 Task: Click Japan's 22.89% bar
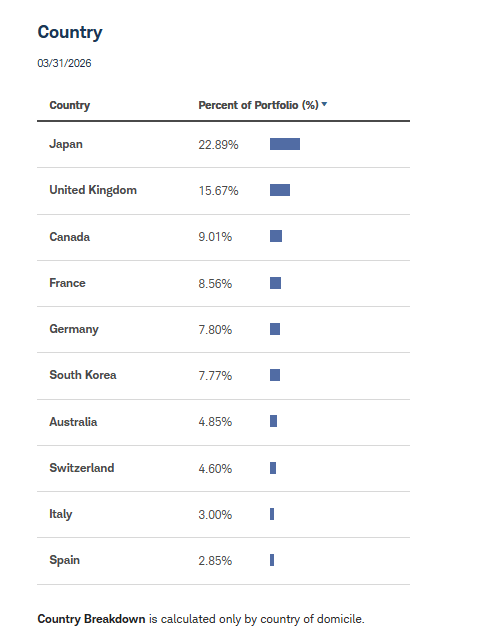pyautogui.click(x=285, y=144)
